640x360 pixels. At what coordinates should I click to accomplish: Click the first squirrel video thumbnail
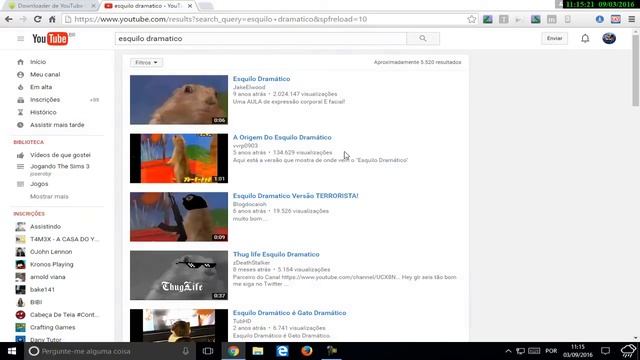(x=179, y=100)
